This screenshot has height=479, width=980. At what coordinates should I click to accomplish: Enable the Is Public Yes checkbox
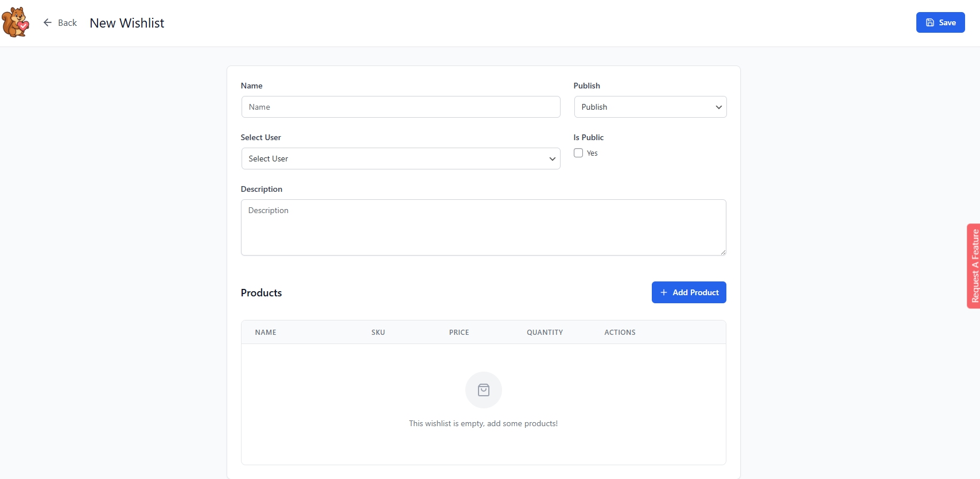[x=578, y=153]
